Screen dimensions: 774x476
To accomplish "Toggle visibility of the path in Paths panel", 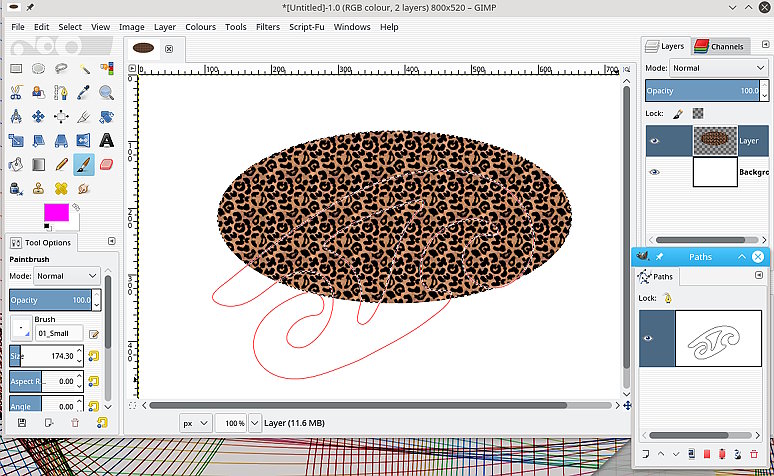I will click(x=647, y=338).
